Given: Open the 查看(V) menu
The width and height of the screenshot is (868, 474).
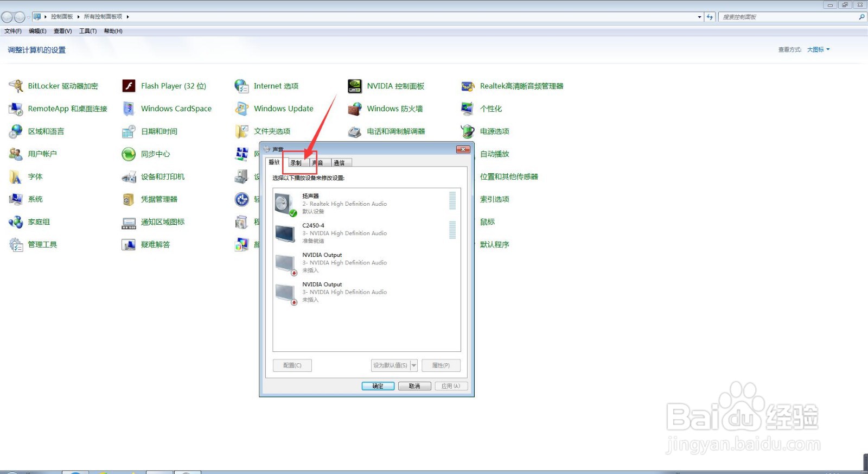Looking at the screenshot, I should (x=62, y=31).
